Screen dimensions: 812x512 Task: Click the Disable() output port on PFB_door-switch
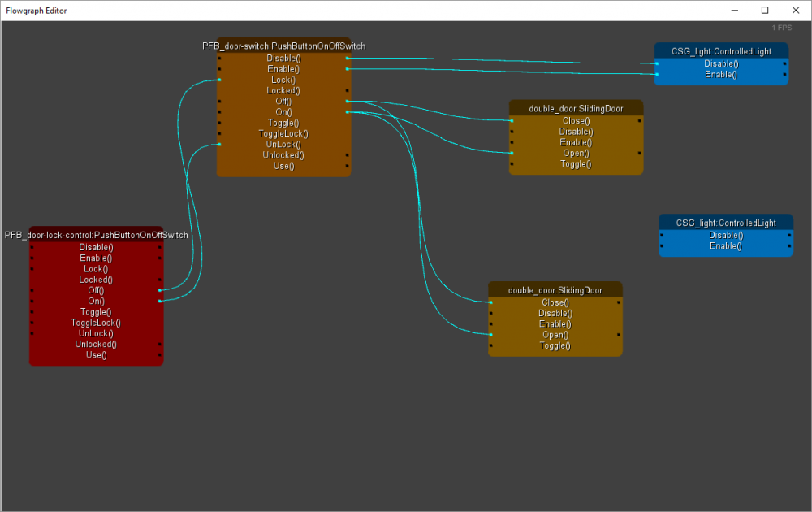(348, 59)
